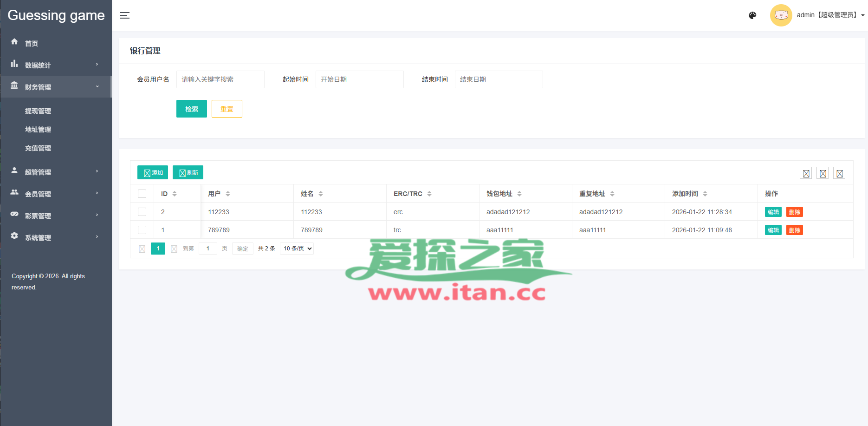Sort by add time column arrows
This screenshot has width=868, height=426.
[x=705, y=194]
